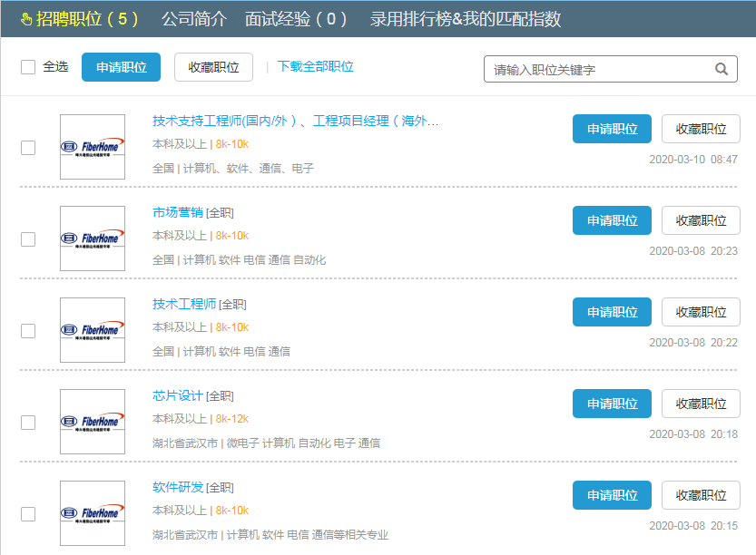Select checkbox next to 技术工程师 listing
756x555 pixels.
coord(28,331)
